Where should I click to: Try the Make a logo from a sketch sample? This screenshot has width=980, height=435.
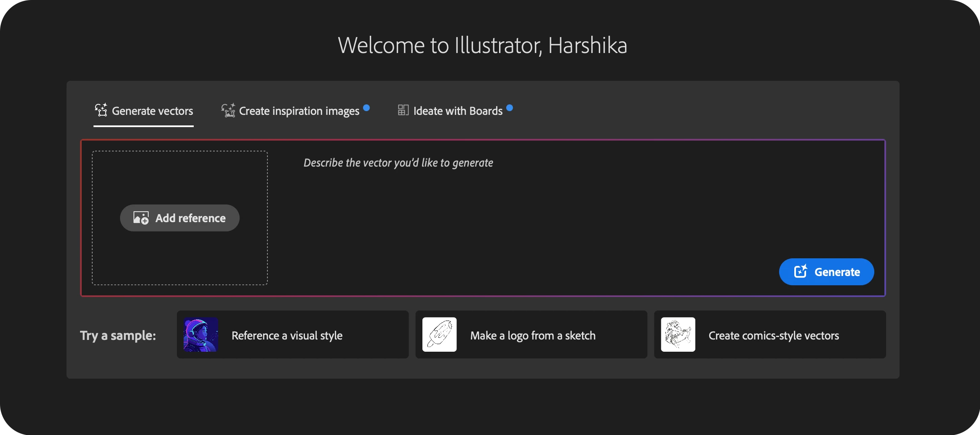[x=531, y=335]
